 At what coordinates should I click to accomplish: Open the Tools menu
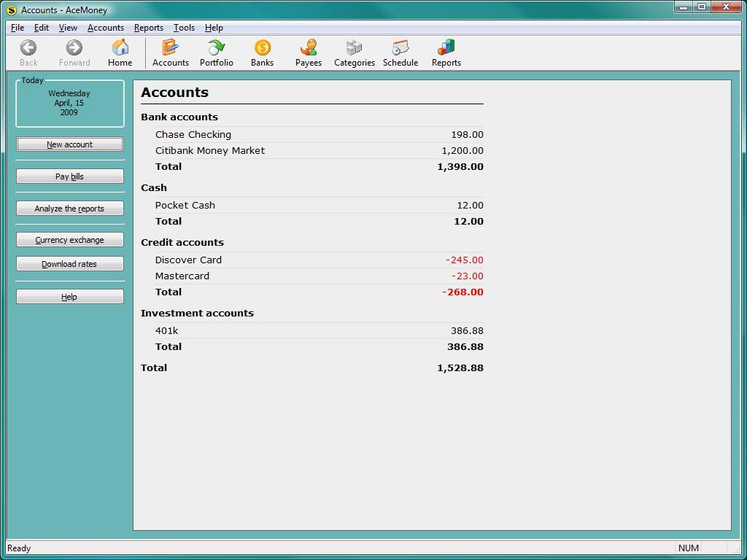coord(183,28)
